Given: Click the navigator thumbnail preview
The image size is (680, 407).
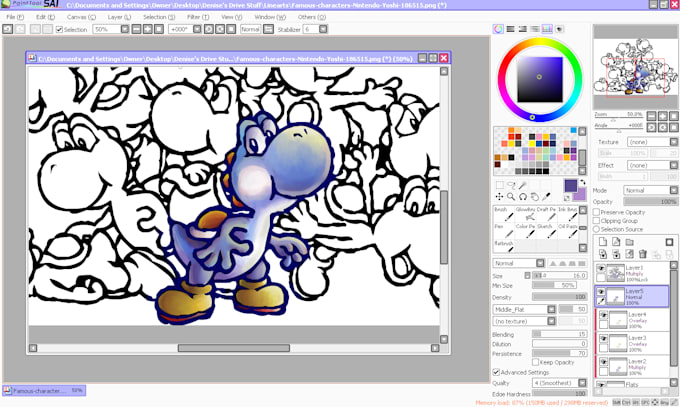Looking at the screenshot, I should (635, 67).
